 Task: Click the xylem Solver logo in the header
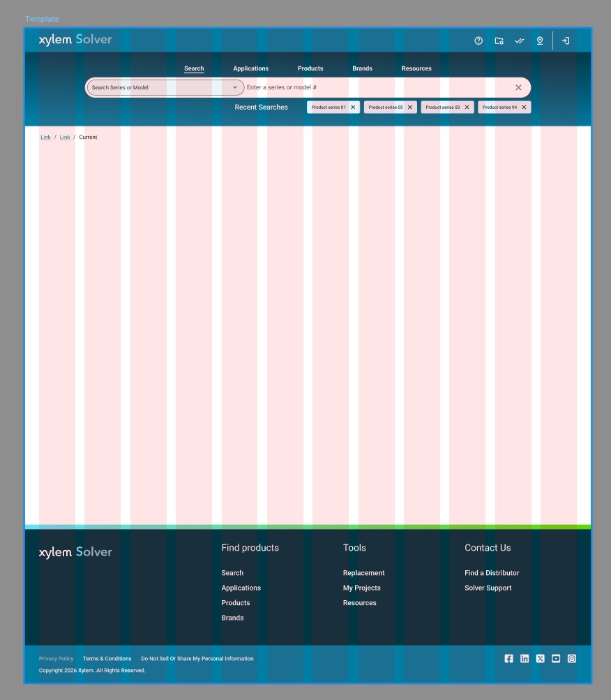75,40
